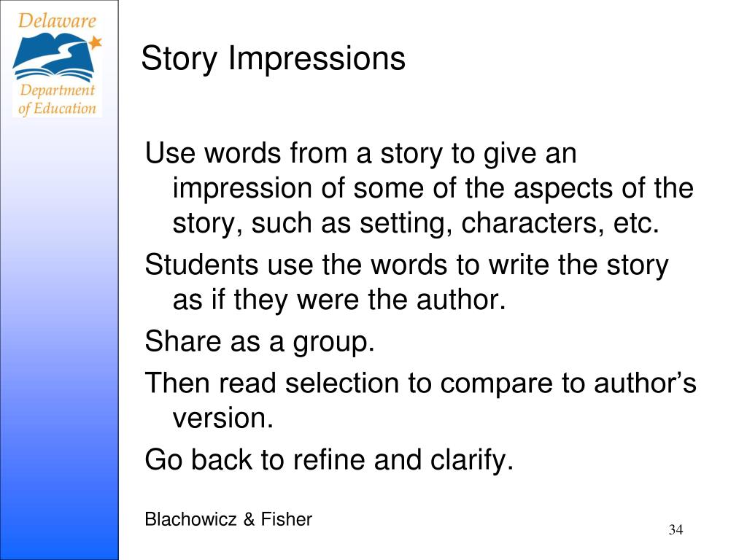Viewport: 747px width, 560px height.
Task: Click the open book graphic in logo
Action: 53,57
